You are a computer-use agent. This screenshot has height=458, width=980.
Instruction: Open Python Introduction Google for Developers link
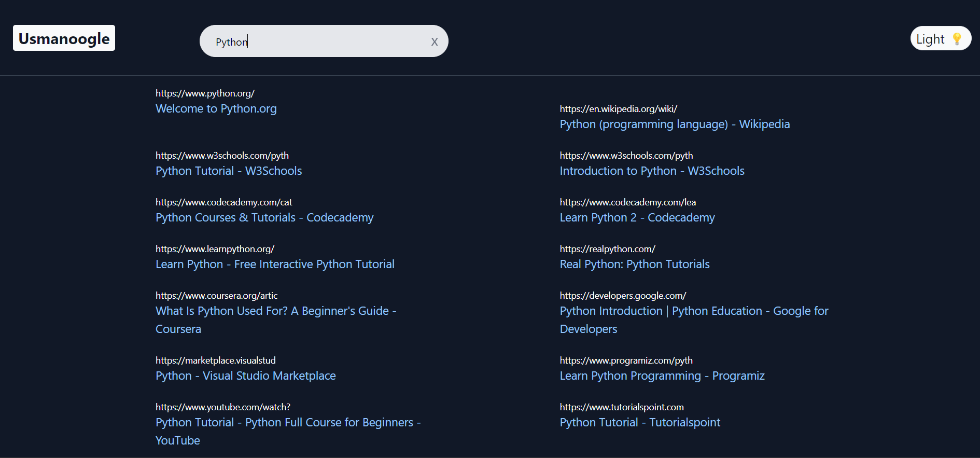pyautogui.click(x=694, y=320)
